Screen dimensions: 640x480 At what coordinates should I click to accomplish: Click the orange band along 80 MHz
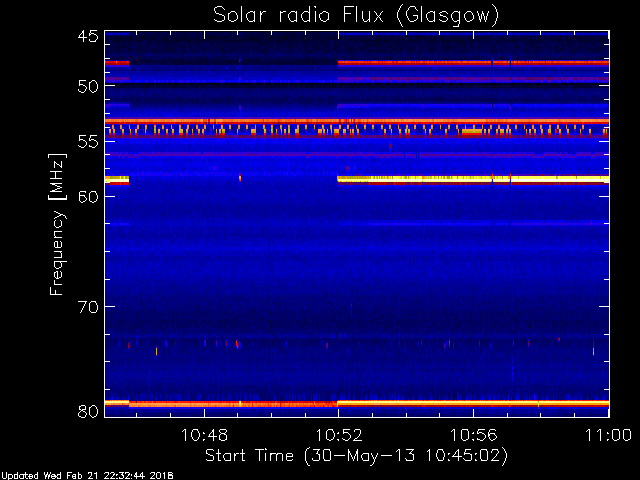(x=357, y=404)
